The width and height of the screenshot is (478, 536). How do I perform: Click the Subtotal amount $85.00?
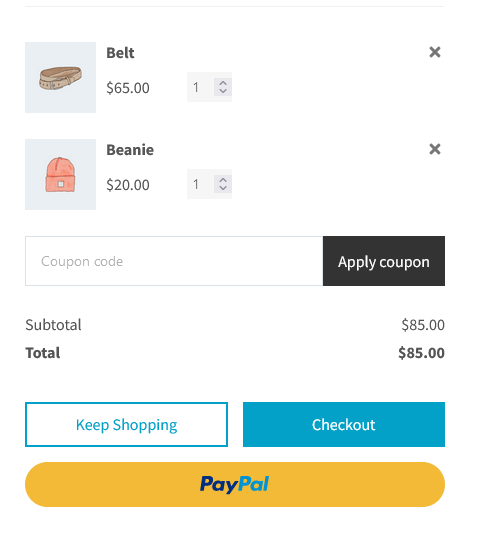pyautogui.click(x=423, y=325)
